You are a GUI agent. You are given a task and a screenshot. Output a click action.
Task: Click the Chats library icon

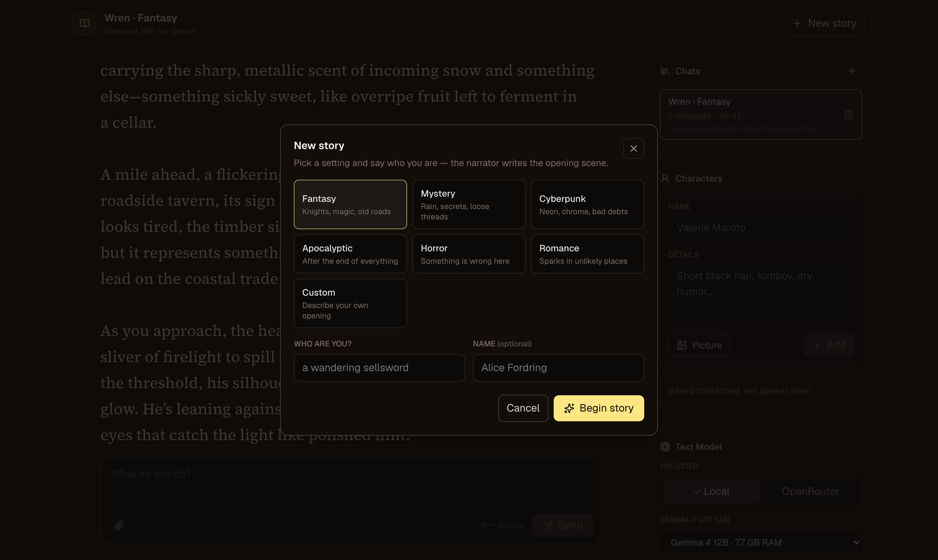tap(665, 71)
